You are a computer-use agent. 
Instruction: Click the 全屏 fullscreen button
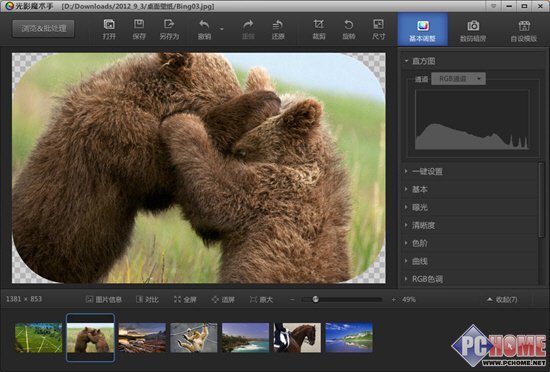pos(185,299)
